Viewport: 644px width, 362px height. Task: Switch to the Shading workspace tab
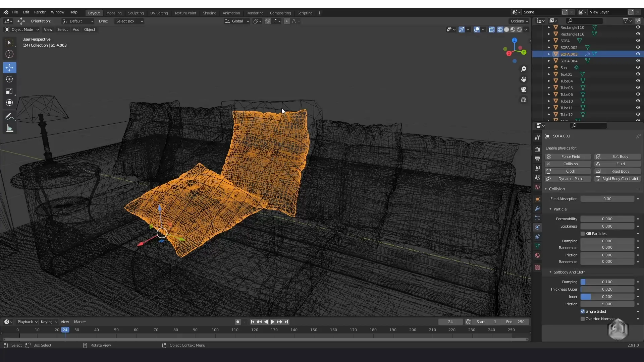click(x=209, y=13)
